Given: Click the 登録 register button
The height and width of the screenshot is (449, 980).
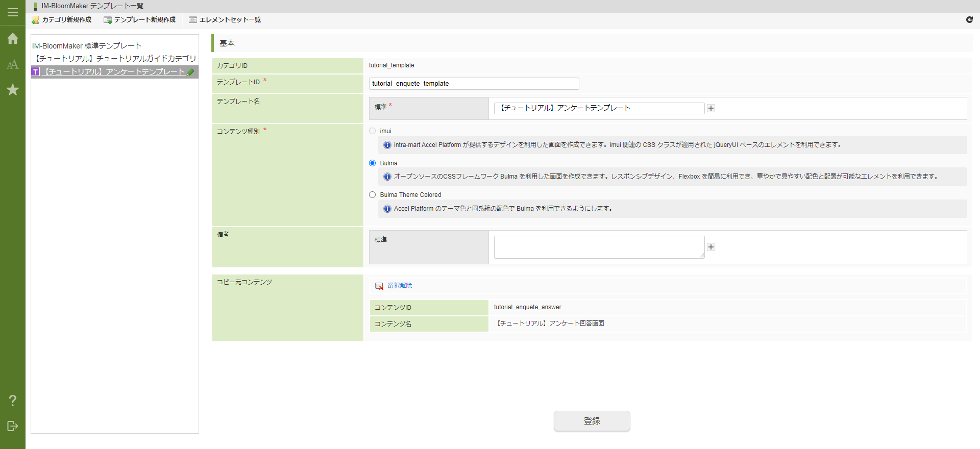Looking at the screenshot, I should [x=592, y=421].
